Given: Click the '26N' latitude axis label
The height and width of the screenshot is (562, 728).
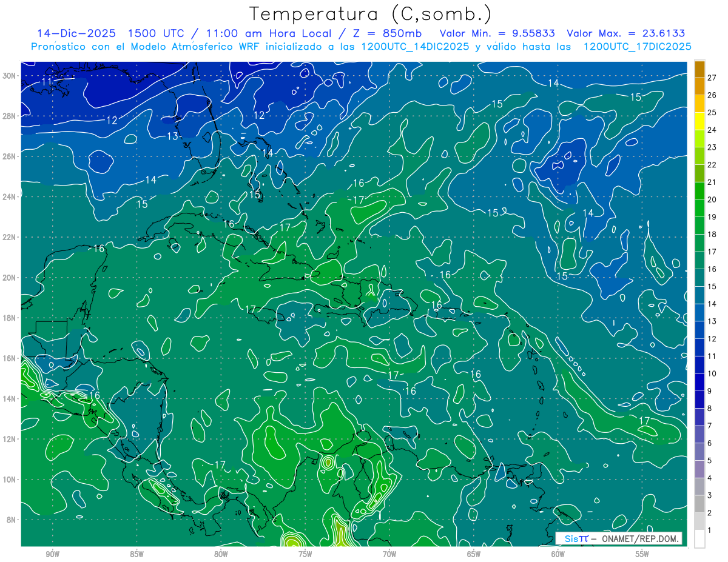Looking at the screenshot, I should click(x=9, y=156).
